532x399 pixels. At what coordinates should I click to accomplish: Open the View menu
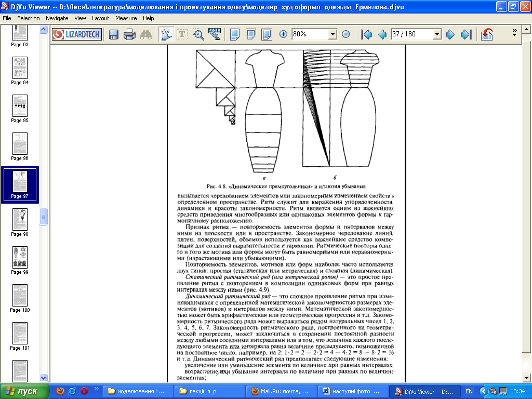coord(80,18)
